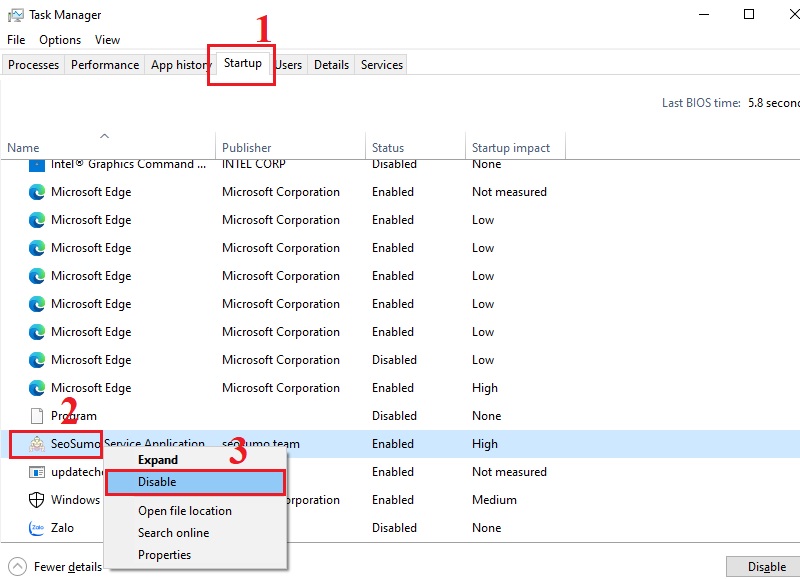This screenshot has width=800, height=579.
Task: Select the Startup tab
Action: (243, 63)
